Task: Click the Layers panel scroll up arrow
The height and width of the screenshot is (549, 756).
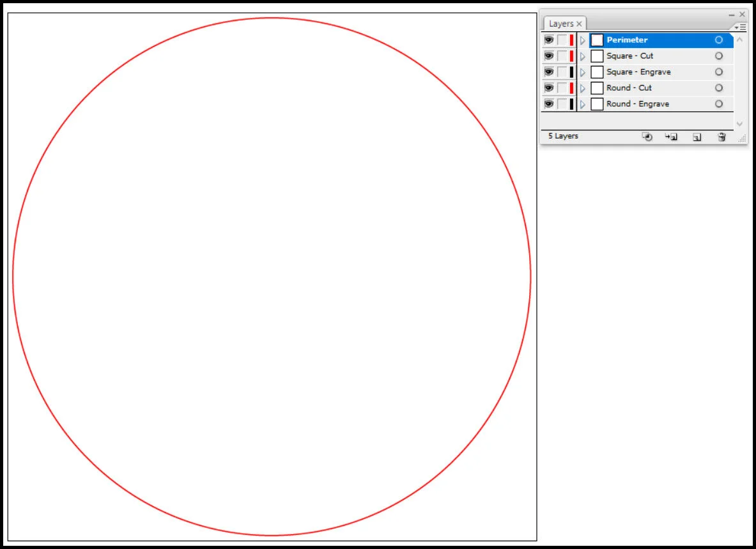Action: 739,40
